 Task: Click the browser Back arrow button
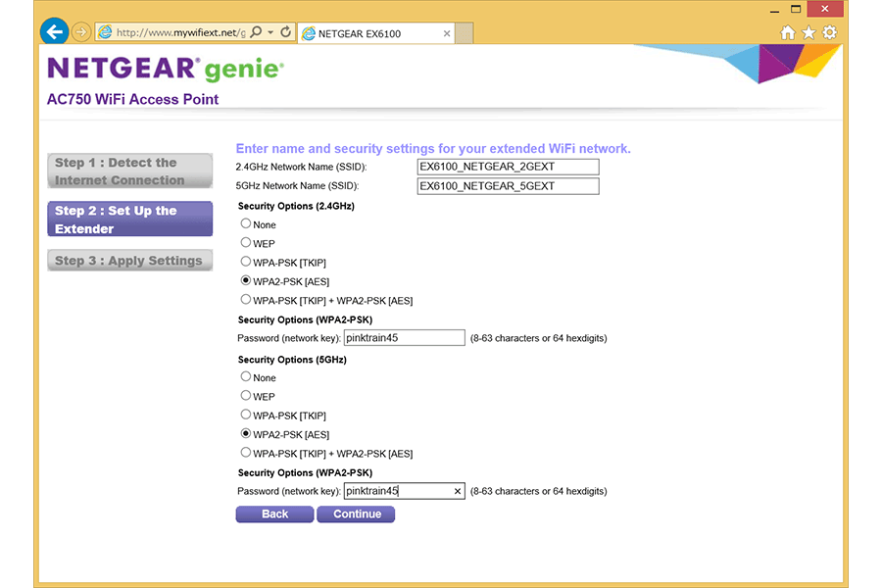click(x=54, y=32)
